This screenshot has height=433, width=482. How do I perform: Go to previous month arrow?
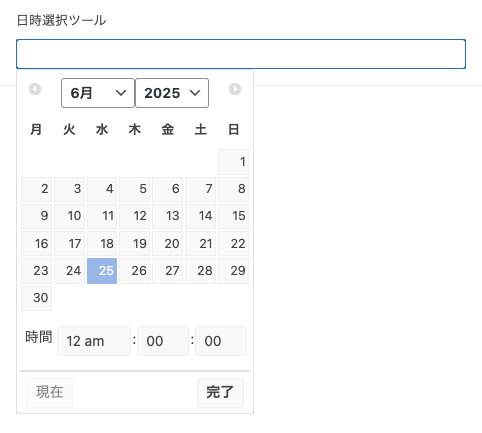pos(35,89)
